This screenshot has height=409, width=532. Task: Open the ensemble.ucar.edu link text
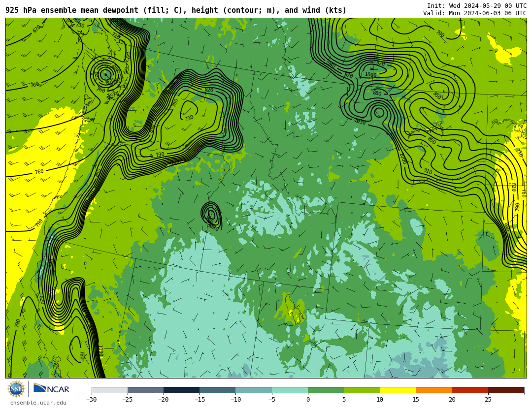[38, 403]
